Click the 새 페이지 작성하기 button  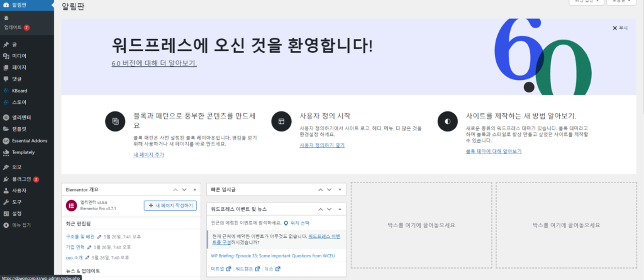pos(170,206)
